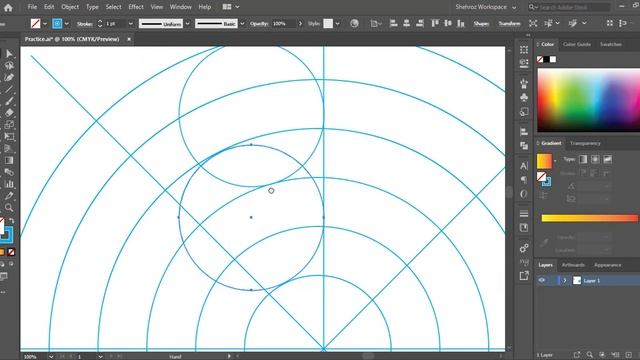Select the Selection tool
Screen dimensions: 640x360
pos(9,54)
